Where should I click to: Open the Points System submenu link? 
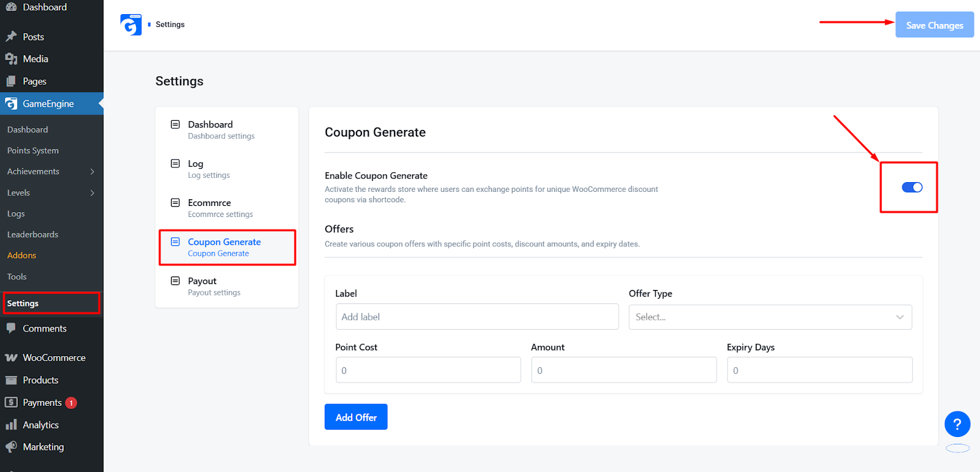click(33, 150)
